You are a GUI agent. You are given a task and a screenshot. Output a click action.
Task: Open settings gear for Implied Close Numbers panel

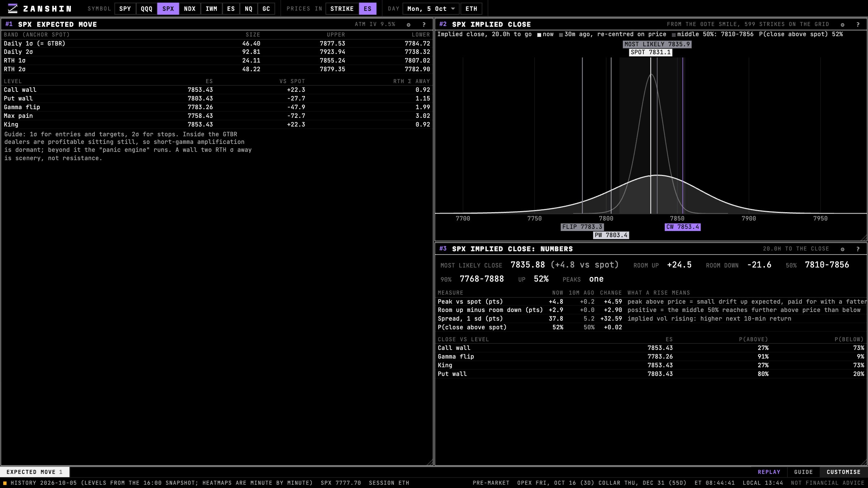(843, 249)
